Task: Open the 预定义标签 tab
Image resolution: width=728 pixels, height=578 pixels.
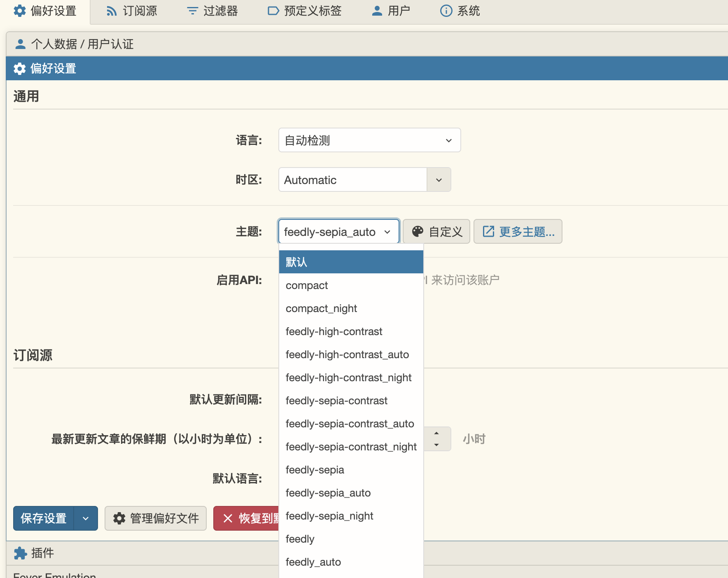Action: (x=304, y=11)
